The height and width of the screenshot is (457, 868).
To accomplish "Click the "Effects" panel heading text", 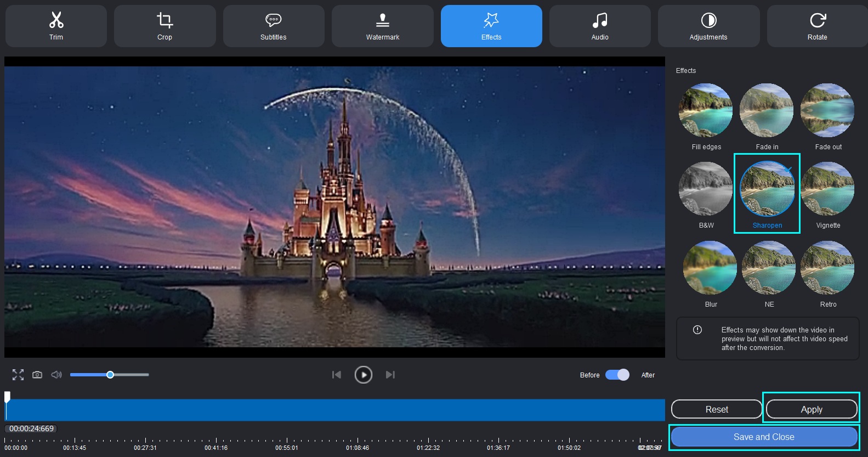I will pos(686,71).
